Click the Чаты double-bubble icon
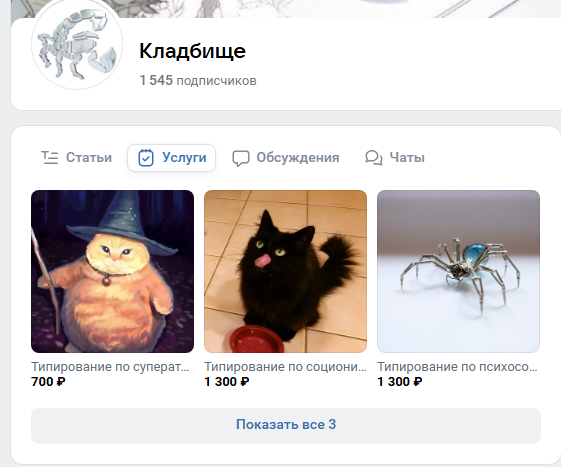Image resolution: width=561 pixels, height=467 pixels. (374, 158)
